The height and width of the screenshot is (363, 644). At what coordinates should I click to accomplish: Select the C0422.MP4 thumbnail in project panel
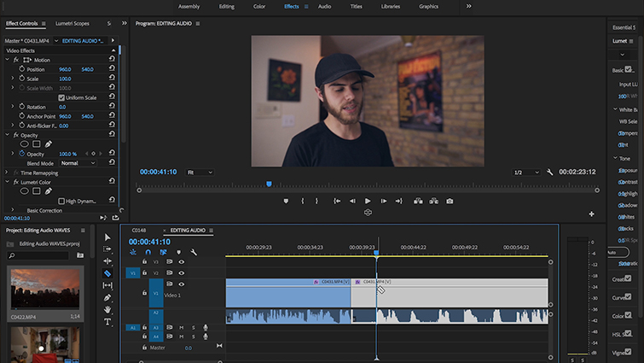47,288
